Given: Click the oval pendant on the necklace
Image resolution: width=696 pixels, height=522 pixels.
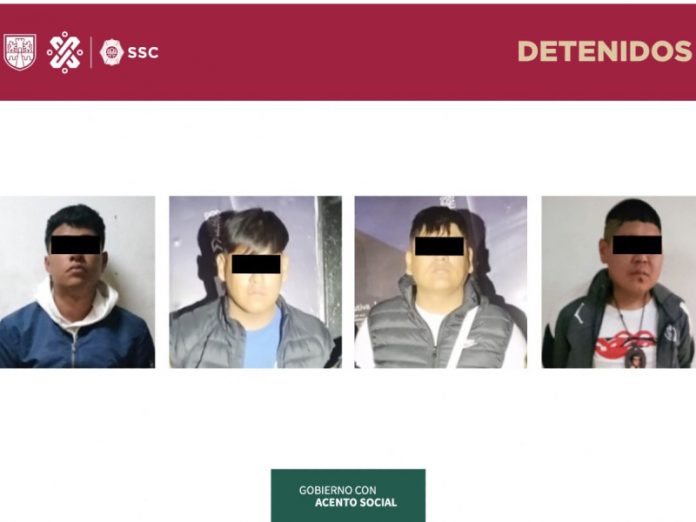Looking at the screenshot, I should [636, 358].
